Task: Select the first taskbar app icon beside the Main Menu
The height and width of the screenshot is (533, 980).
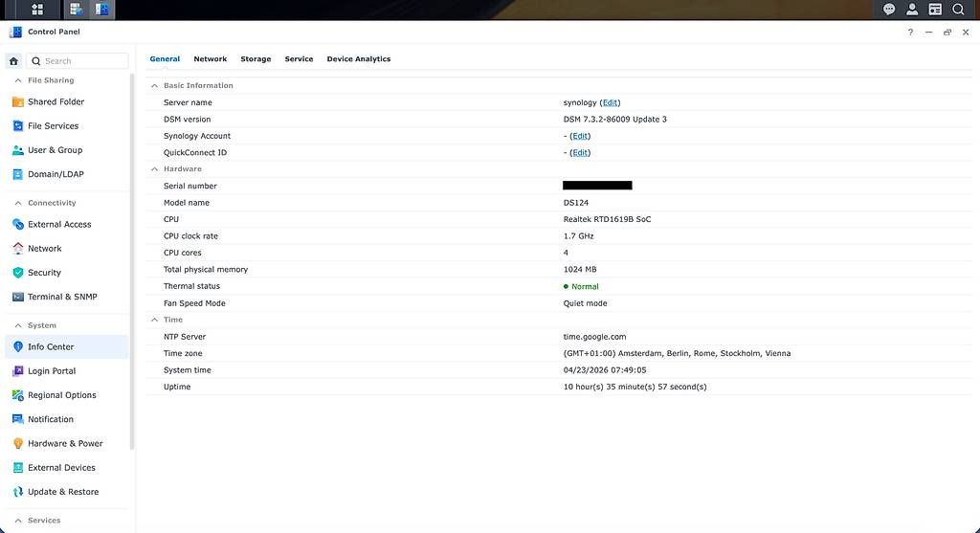Action: coord(76,10)
